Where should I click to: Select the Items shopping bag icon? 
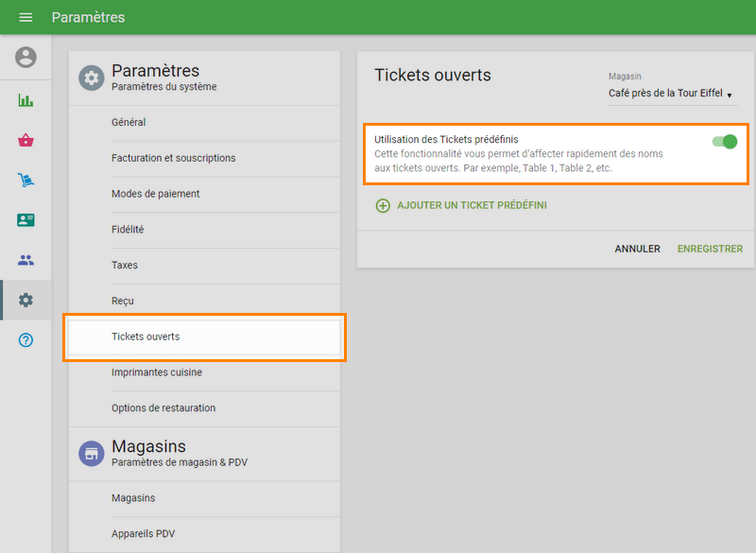pos(25,139)
